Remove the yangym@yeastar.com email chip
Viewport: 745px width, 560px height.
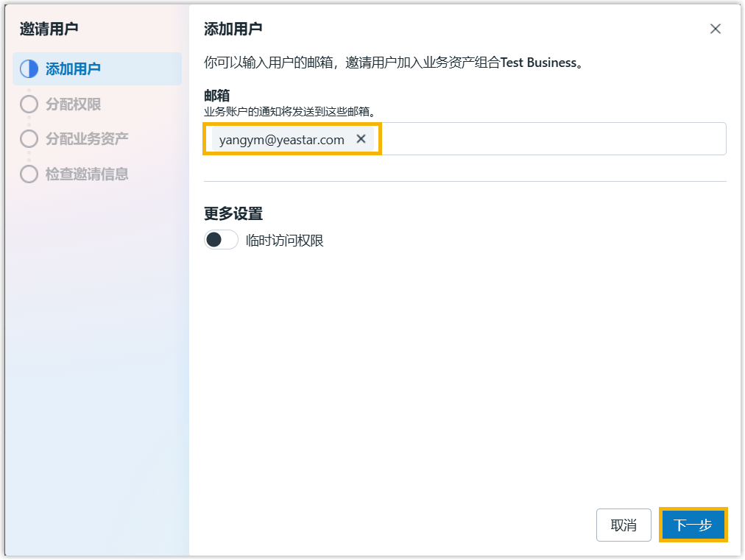point(361,139)
